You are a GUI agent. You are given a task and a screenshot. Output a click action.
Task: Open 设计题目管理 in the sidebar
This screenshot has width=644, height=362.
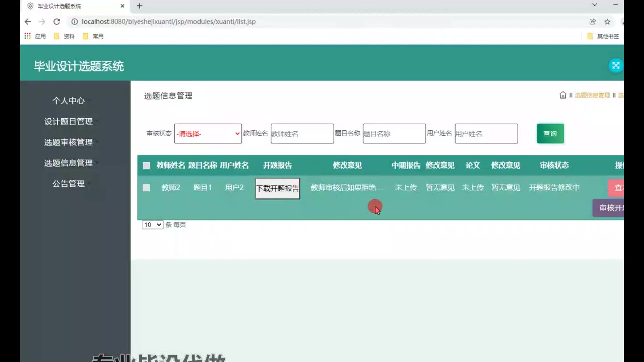pos(68,122)
